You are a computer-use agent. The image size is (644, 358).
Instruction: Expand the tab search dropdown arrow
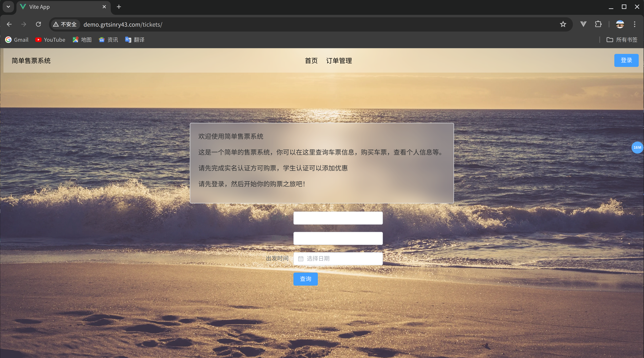point(8,7)
